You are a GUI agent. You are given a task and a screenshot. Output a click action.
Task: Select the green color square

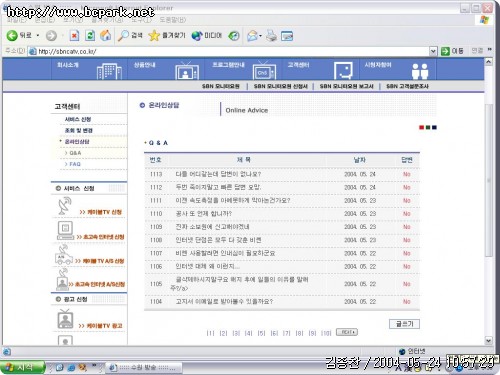coord(428,127)
